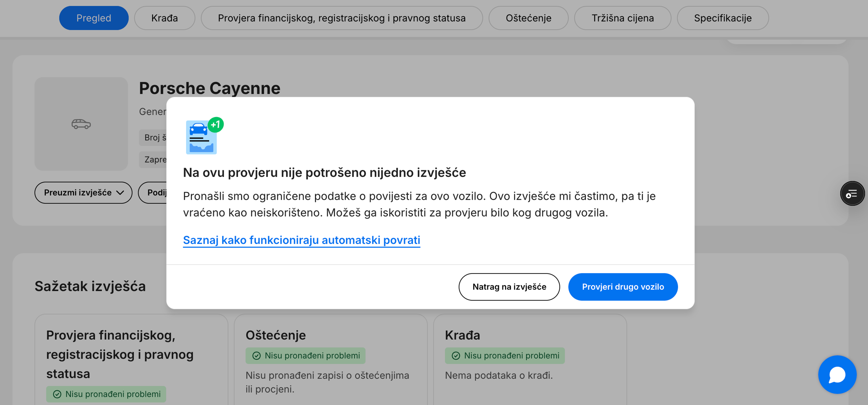
Task: Open Saznaj kako funkcioniraju automatski povrati link
Action: pos(302,240)
